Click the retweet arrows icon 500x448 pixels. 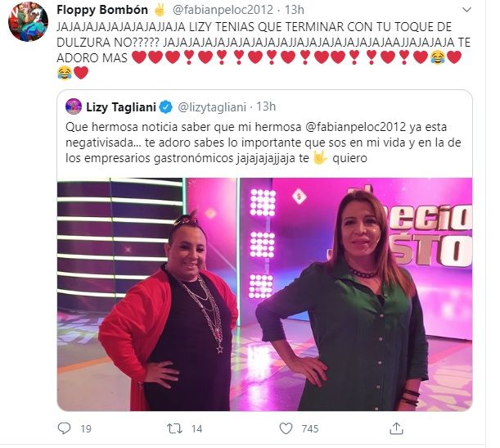[x=175, y=428]
